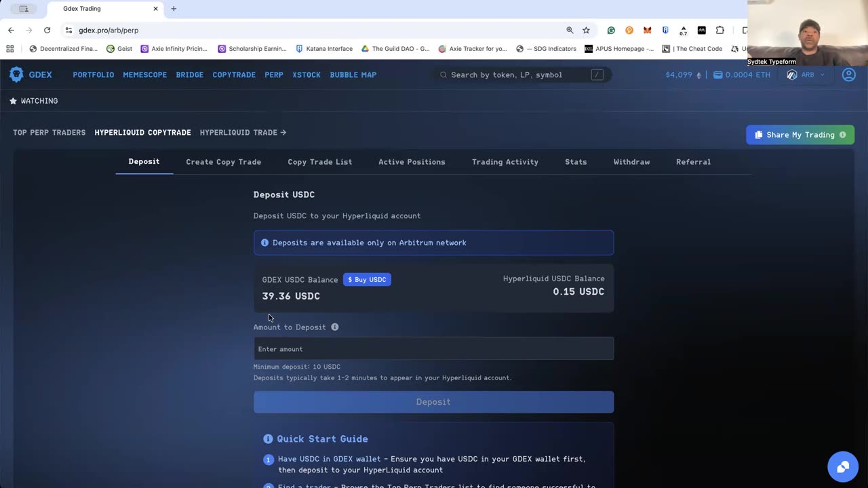Bookmark this page with star icon
The image size is (868, 488).
[x=586, y=30]
